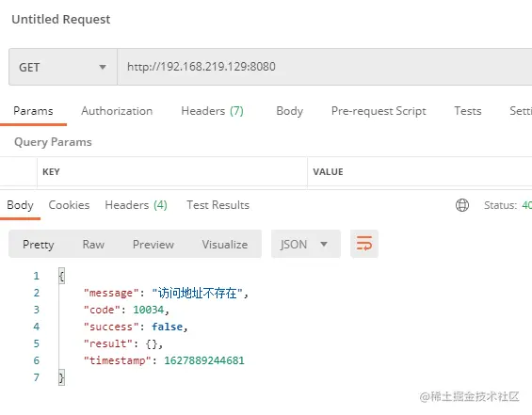Screen dimensions: 532x415
Task: Open the request Headers (7) tab
Action: pyautogui.click(x=213, y=111)
